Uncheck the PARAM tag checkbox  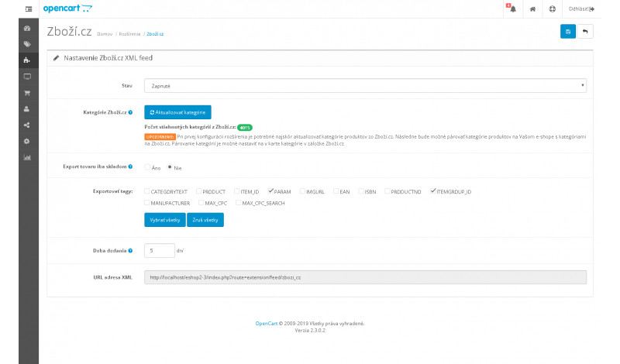click(x=270, y=191)
